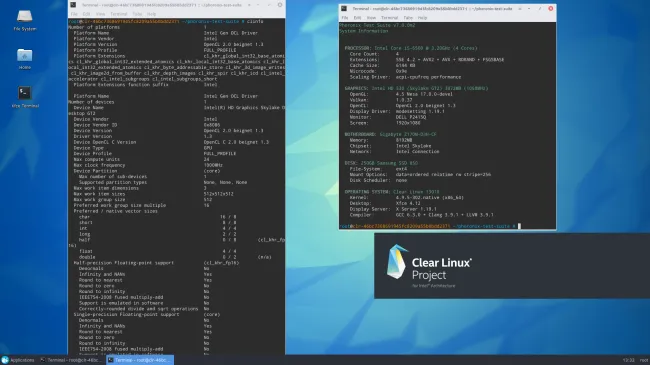Open View menu in system info terminal
The image size is (650, 365).
click(x=371, y=18)
